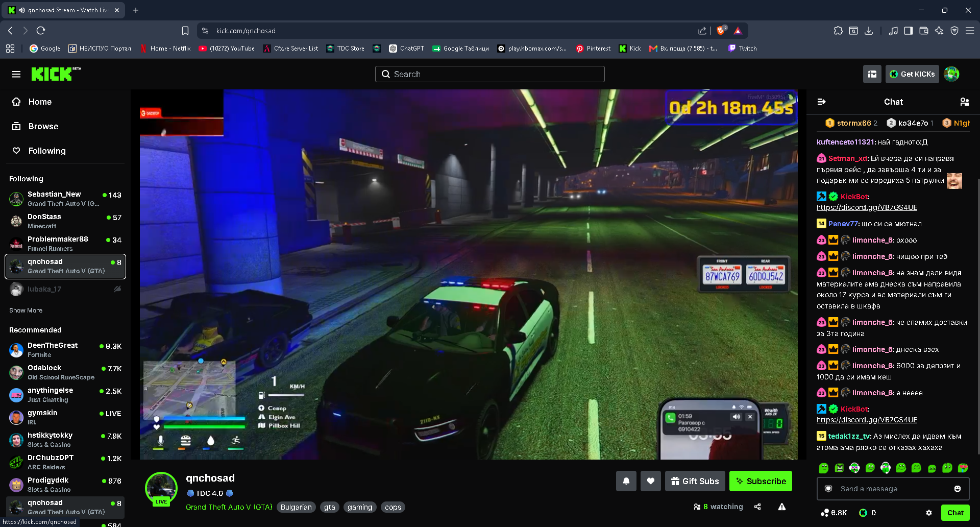Open anythingelse recommended channel
Screen dimensions: 980x527
pos(65,395)
